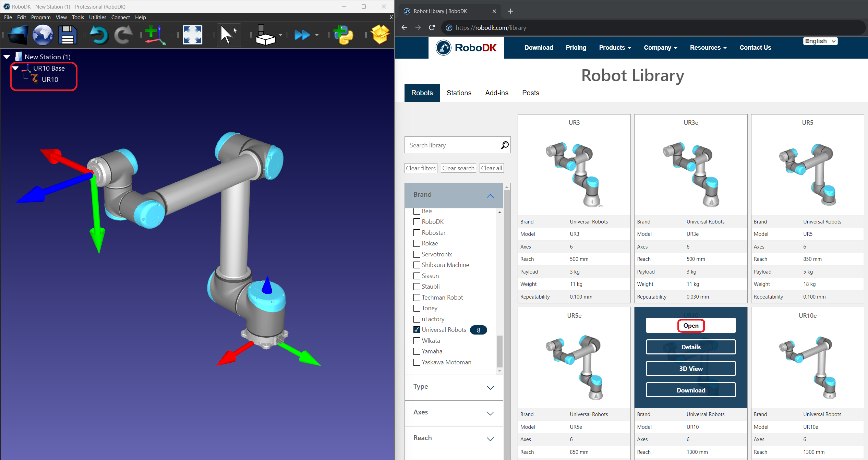
Task: Check the Yaskawa Motoman brand checkbox
Action: click(417, 362)
